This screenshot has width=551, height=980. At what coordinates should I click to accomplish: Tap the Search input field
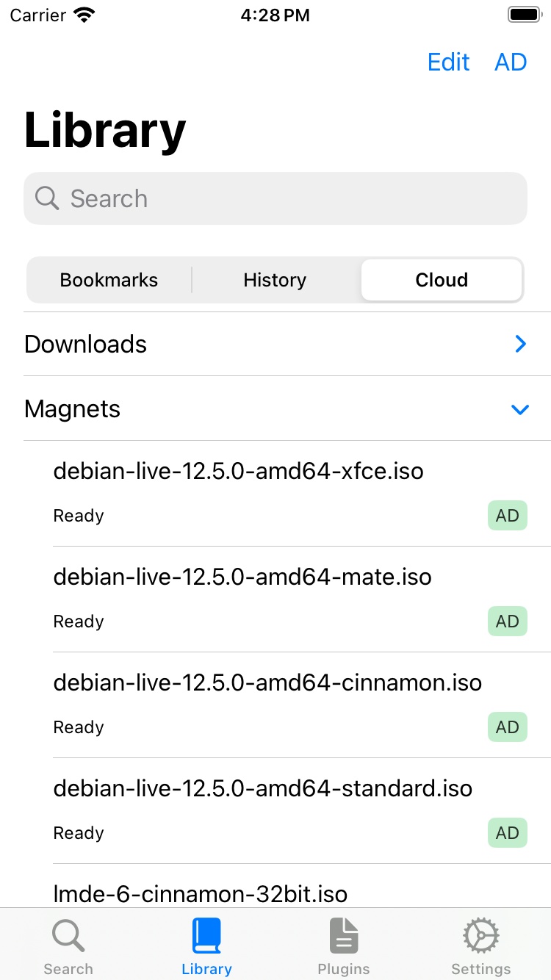point(275,198)
